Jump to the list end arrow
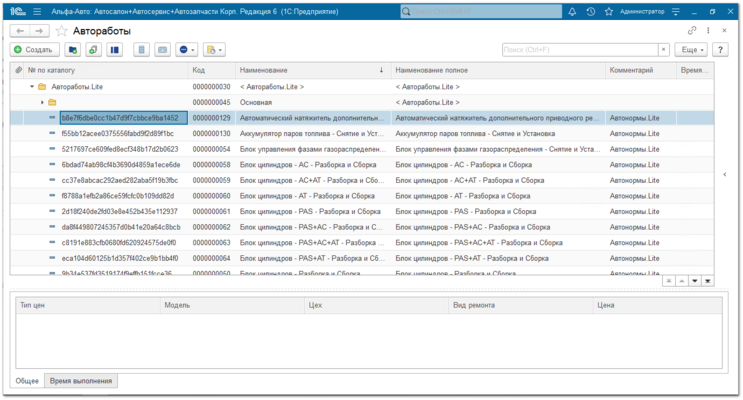The image size is (743, 400). tap(707, 281)
